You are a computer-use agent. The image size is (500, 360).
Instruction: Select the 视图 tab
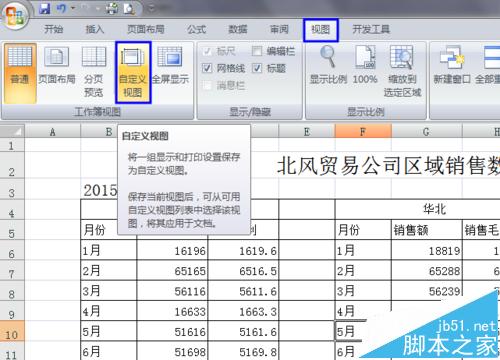click(321, 30)
